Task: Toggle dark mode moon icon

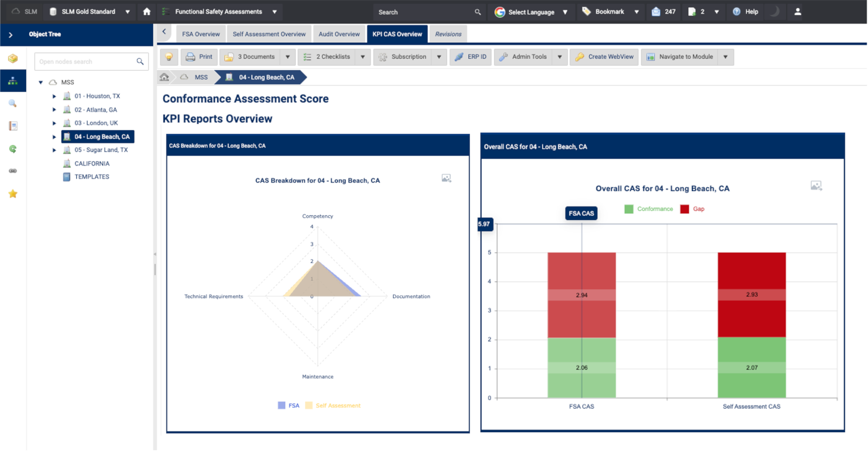Action: [x=773, y=12]
